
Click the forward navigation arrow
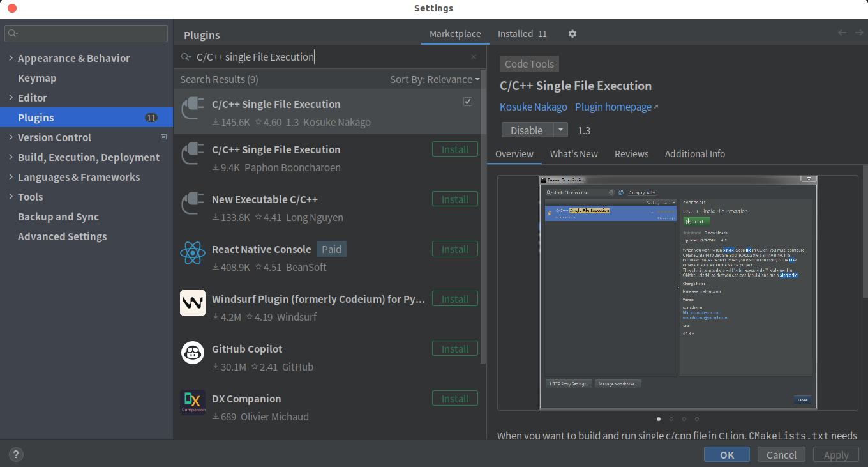point(858,33)
